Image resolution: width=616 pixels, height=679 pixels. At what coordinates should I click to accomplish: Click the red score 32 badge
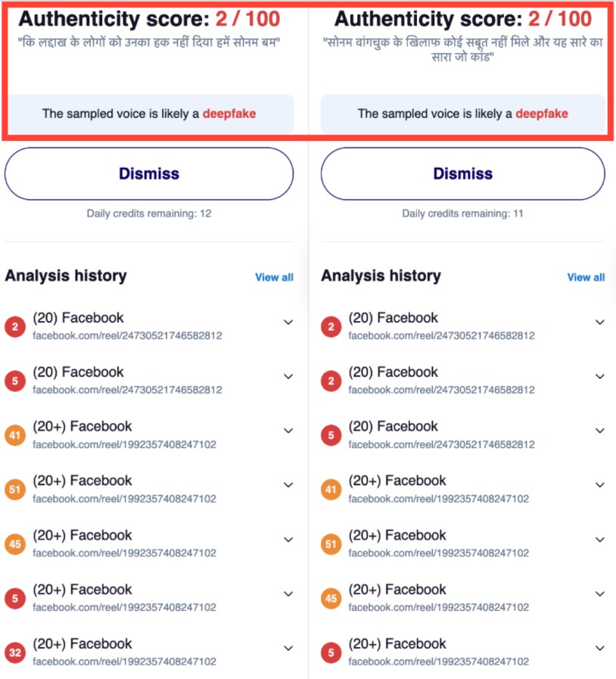(x=15, y=653)
